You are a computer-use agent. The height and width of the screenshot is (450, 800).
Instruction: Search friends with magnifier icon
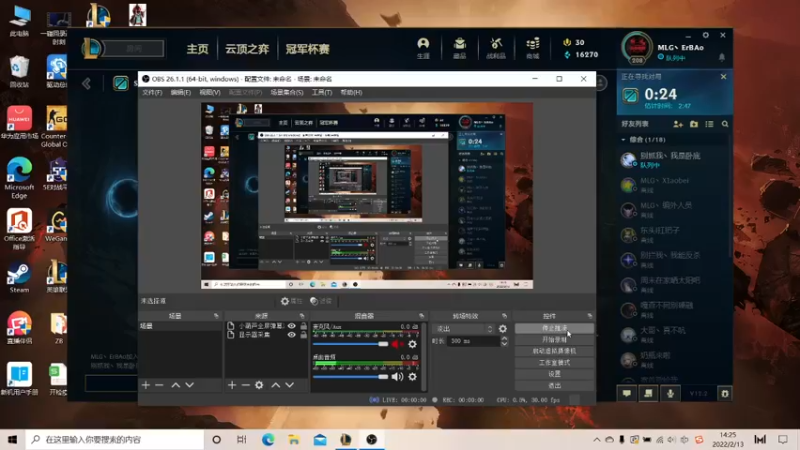coord(725,124)
